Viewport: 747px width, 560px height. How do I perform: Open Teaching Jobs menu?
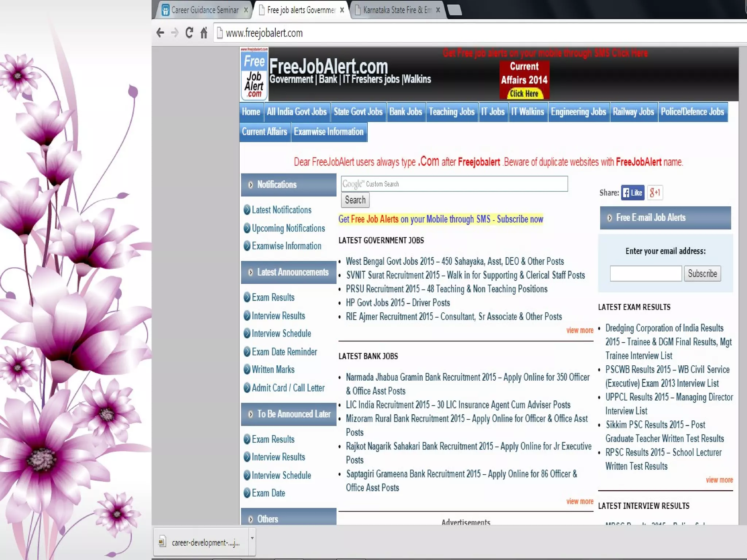tap(452, 112)
